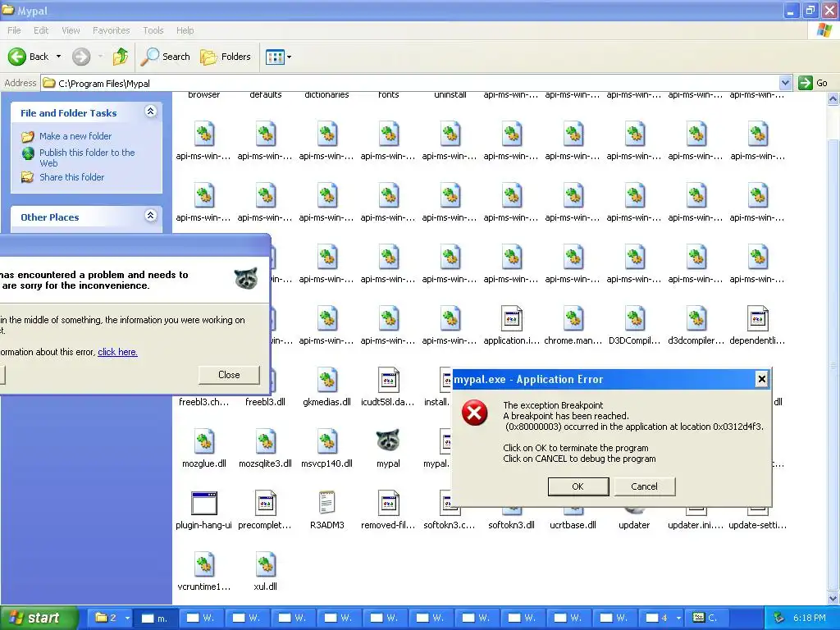
Task: Select the update-setti... file label
Action: coord(757,525)
